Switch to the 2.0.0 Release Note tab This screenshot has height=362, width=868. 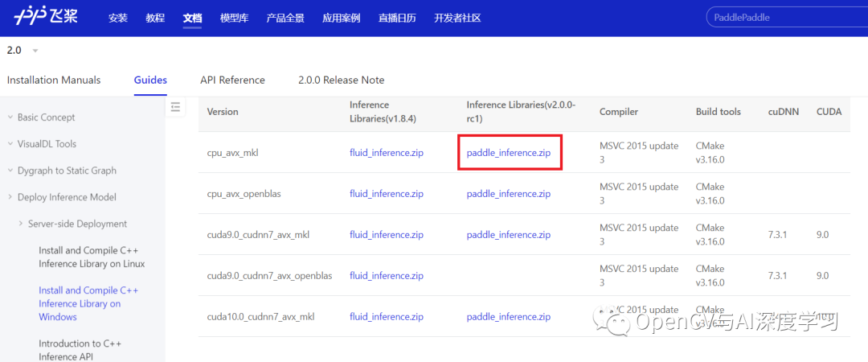tap(341, 80)
